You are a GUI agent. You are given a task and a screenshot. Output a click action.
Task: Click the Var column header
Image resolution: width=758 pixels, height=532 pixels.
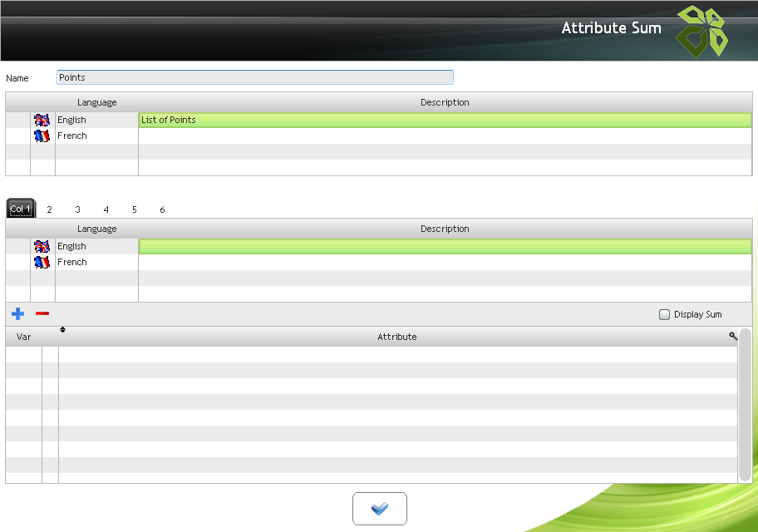(23, 337)
